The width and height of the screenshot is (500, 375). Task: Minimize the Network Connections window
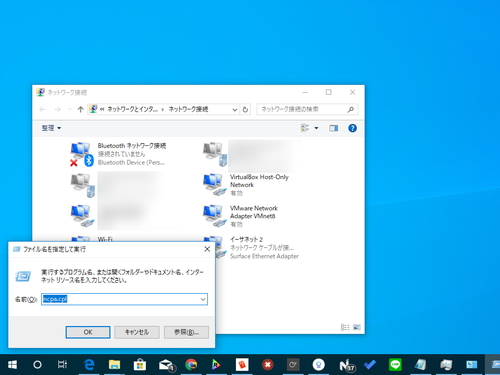click(x=305, y=92)
